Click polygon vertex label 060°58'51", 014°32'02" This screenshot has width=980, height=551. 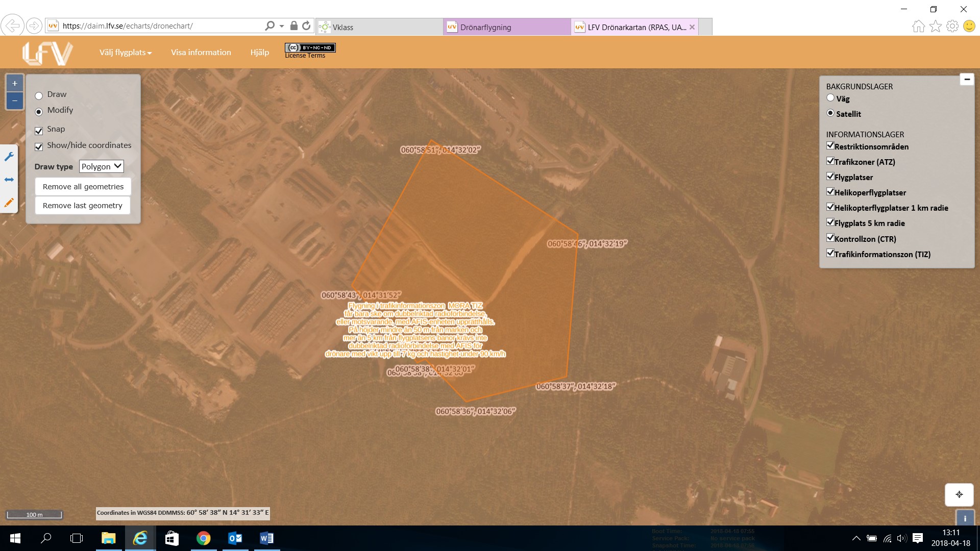440,150
